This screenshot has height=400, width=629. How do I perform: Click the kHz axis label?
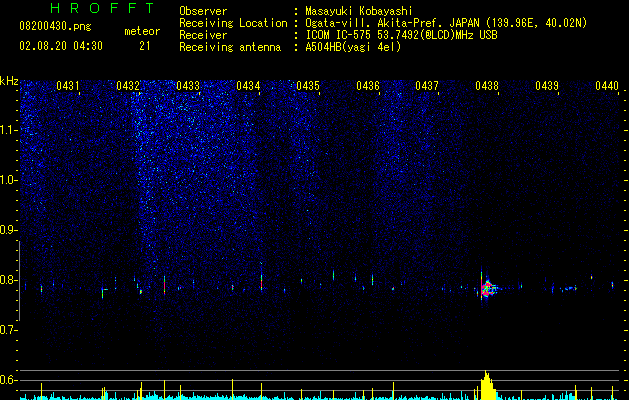(x=9, y=81)
